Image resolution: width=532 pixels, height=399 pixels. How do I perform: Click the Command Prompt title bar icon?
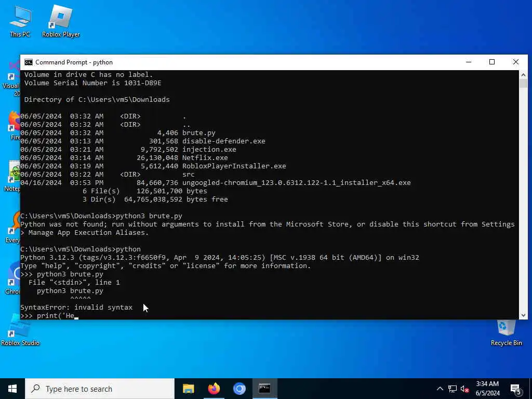[29, 62]
